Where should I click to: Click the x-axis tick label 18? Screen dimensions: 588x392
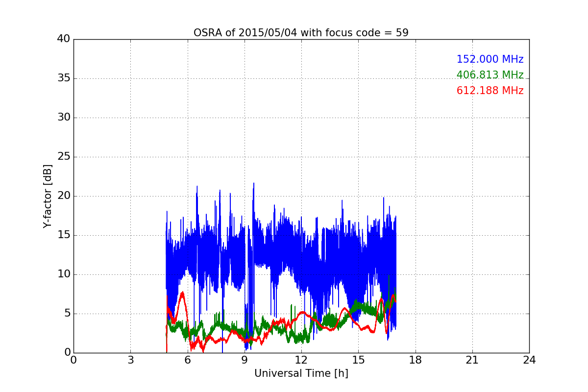point(416,360)
